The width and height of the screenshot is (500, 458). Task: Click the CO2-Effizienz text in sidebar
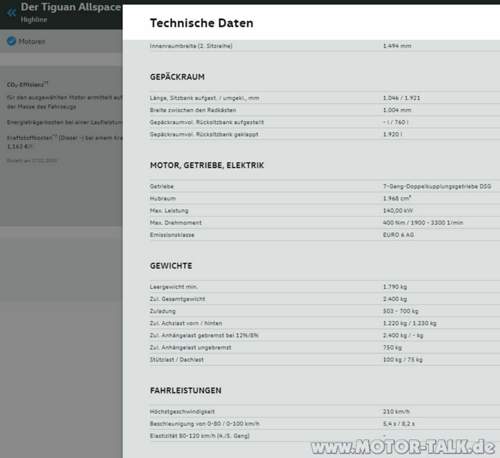[27, 84]
